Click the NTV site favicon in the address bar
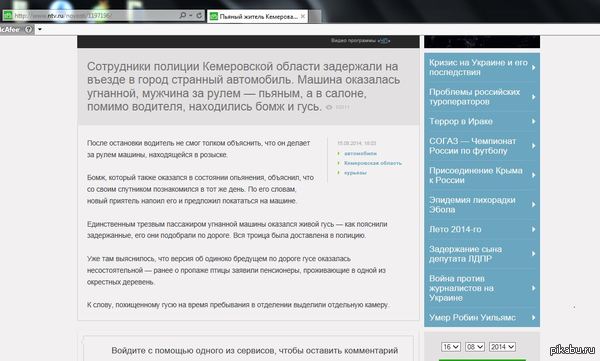This screenshot has height=361, width=600. point(8,16)
